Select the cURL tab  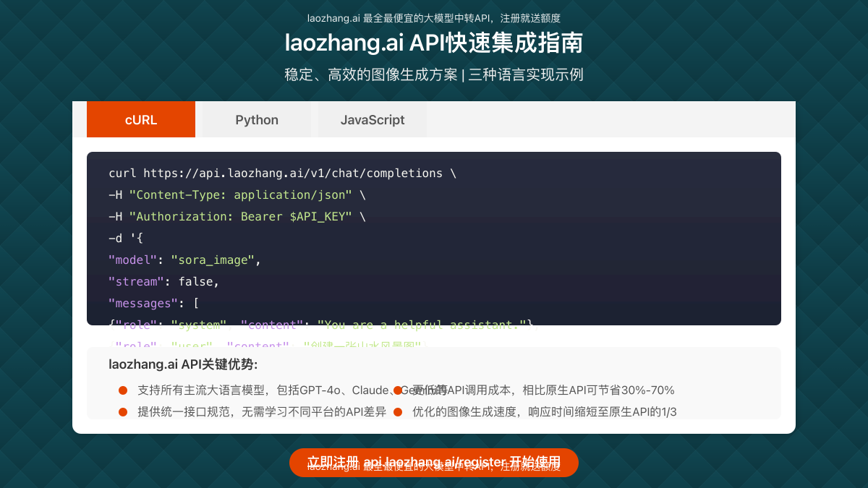click(141, 119)
